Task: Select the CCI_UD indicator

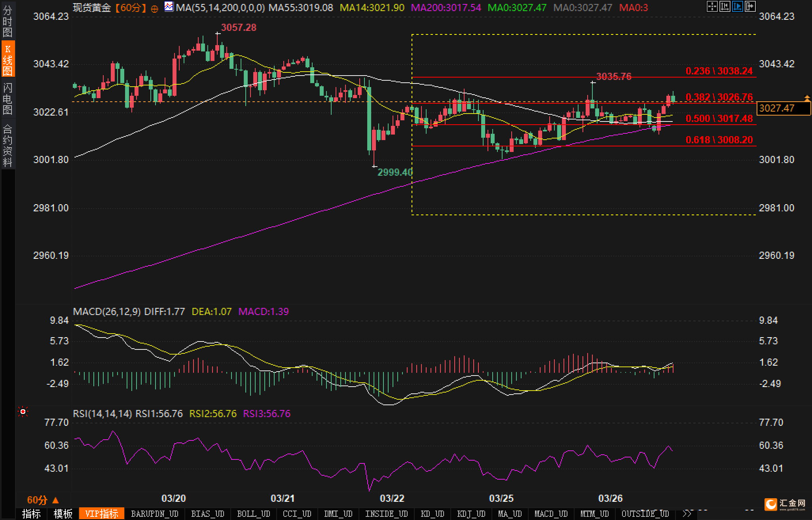Action: point(297,514)
